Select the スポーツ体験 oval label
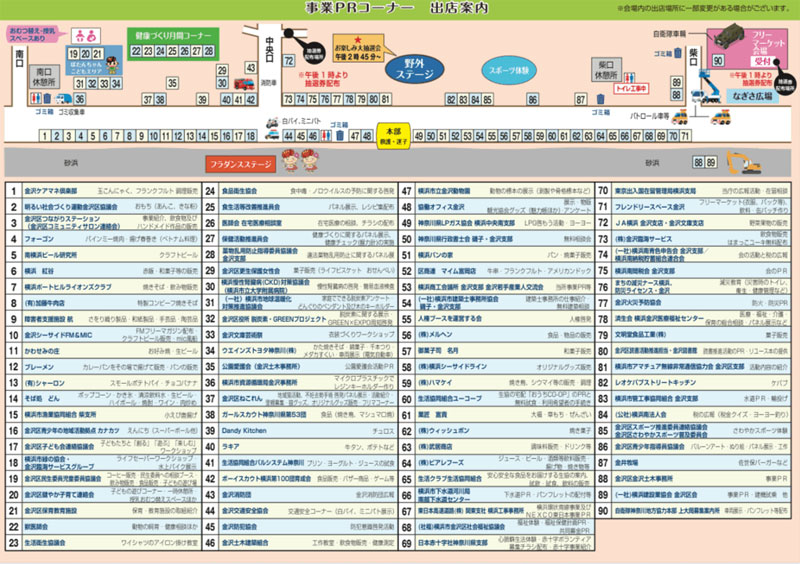800x564 pixels. coord(511,71)
